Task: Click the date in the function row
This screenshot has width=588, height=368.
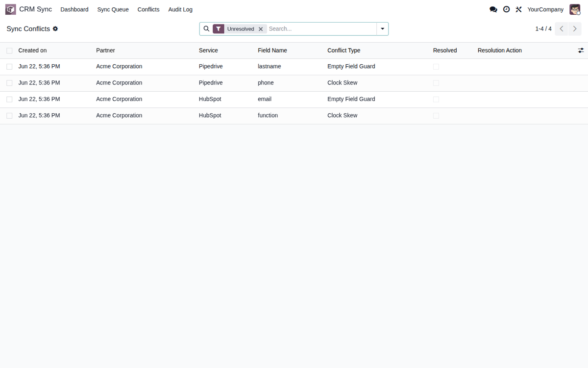Action: coord(39,116)
